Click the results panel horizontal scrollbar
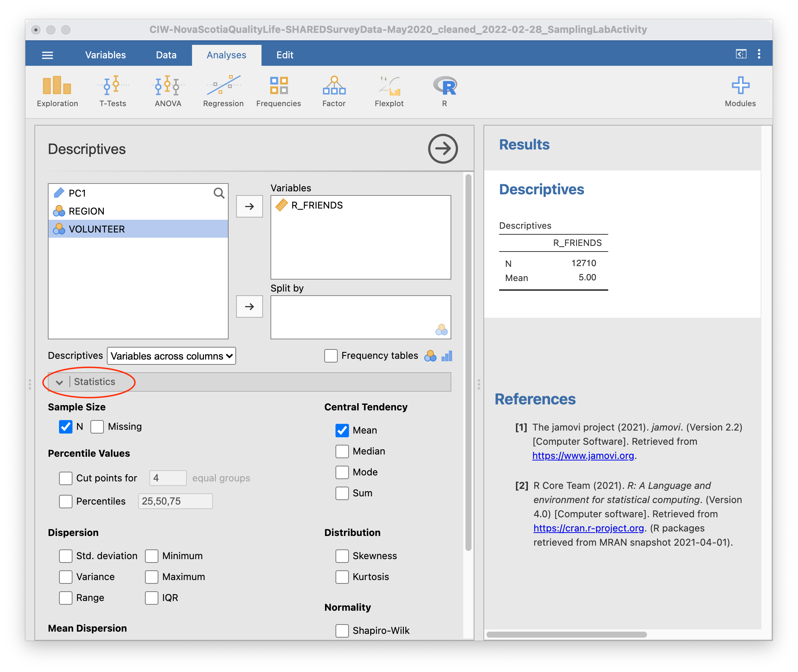The width and height of the screenshot is (798, 672). pyautogui.click(x=566, y=634)
